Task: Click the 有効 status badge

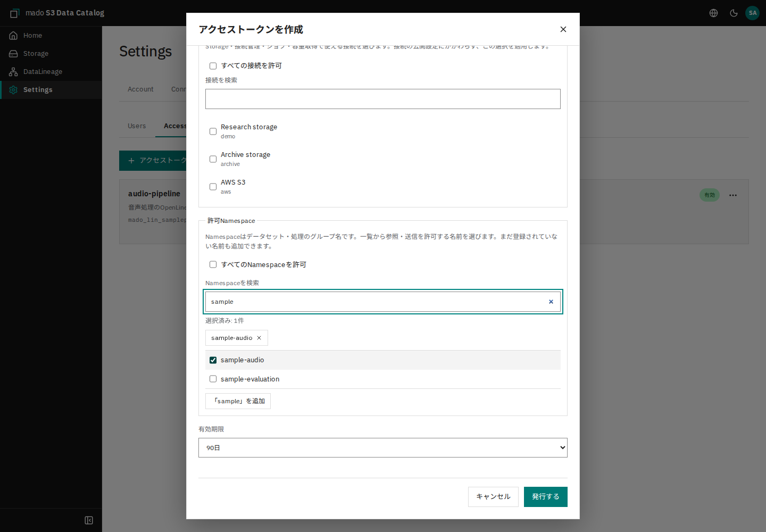Action: [710, 195]
